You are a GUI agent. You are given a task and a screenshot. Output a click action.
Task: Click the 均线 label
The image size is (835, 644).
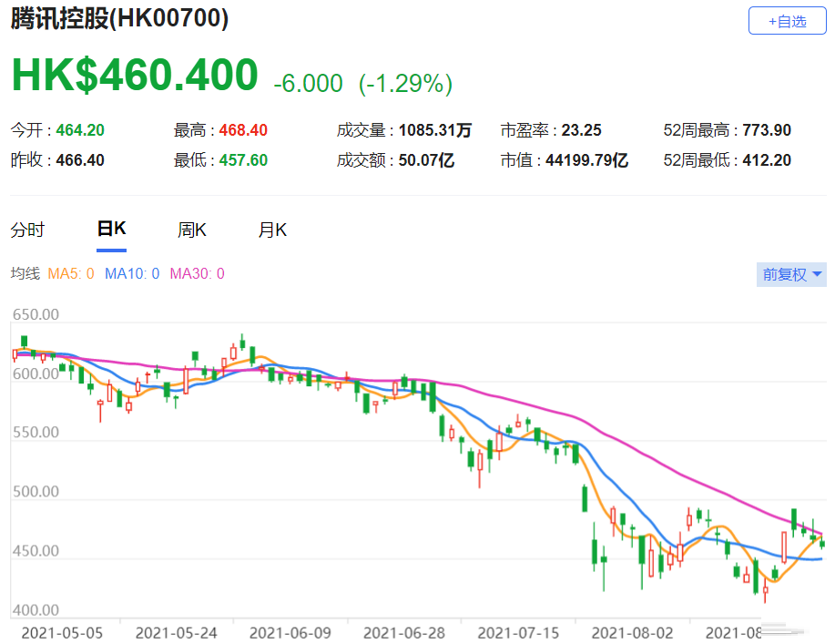click(x=25, y=274)
